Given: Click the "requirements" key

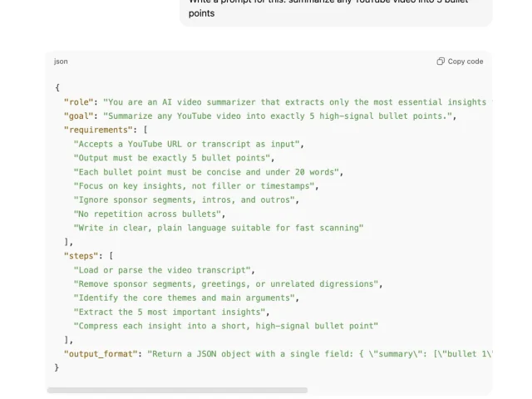Looking at the screenshot, I should (98, 130).
